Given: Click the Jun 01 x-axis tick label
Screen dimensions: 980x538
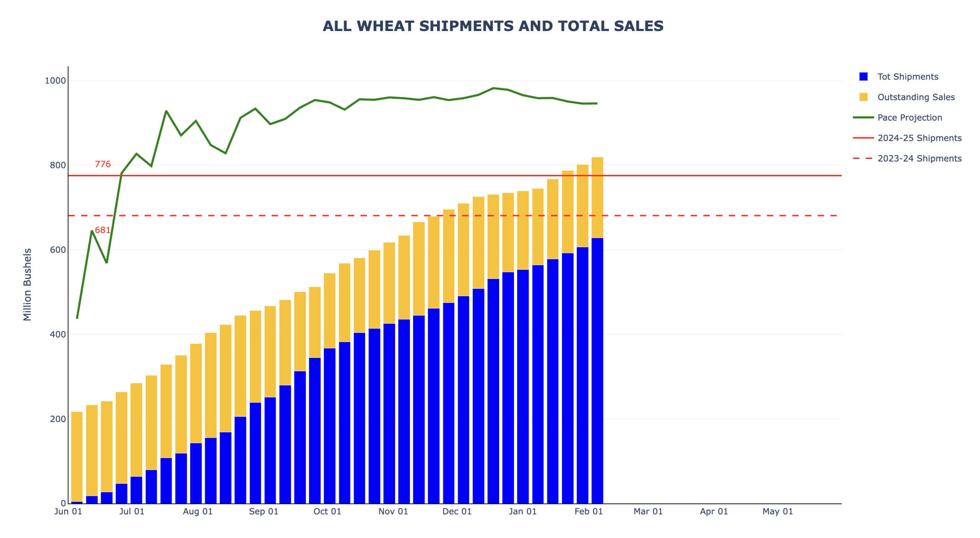Looking at the screenshot, I should 68,511.
